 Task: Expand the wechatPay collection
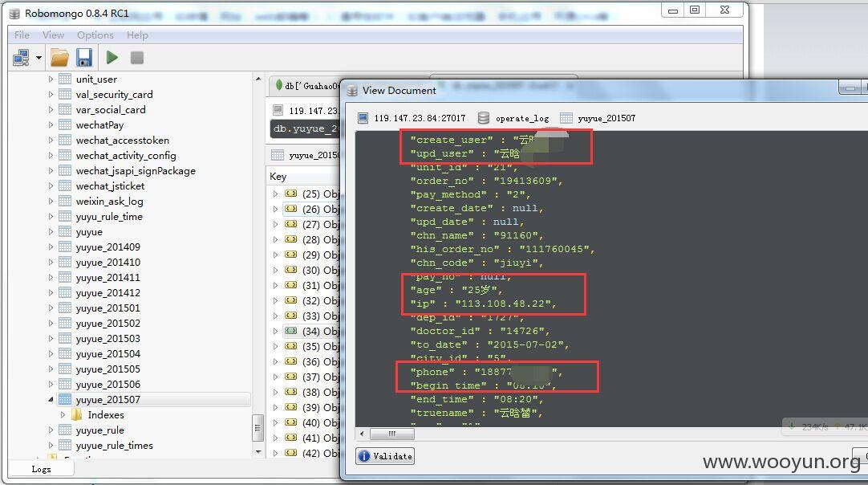[51, 124]
